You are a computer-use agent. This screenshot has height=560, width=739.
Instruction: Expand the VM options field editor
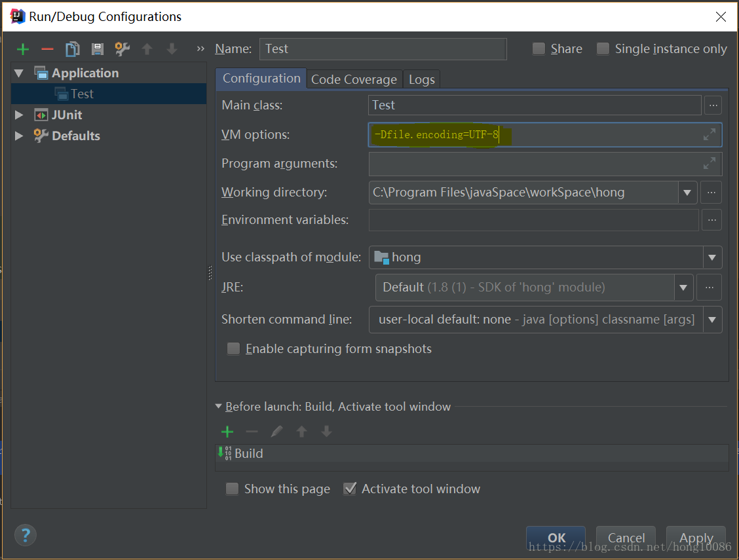click(x=709, y=135)
